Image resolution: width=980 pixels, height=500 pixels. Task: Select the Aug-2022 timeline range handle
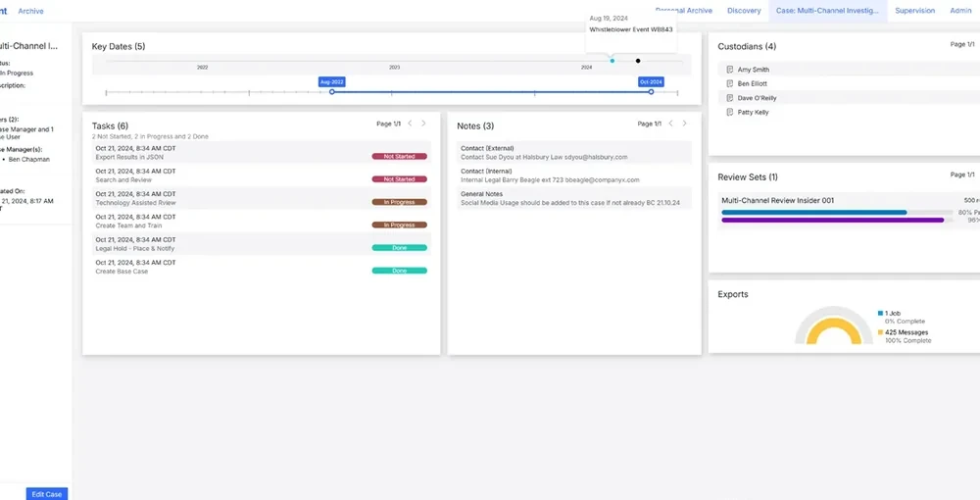point(332,92)
